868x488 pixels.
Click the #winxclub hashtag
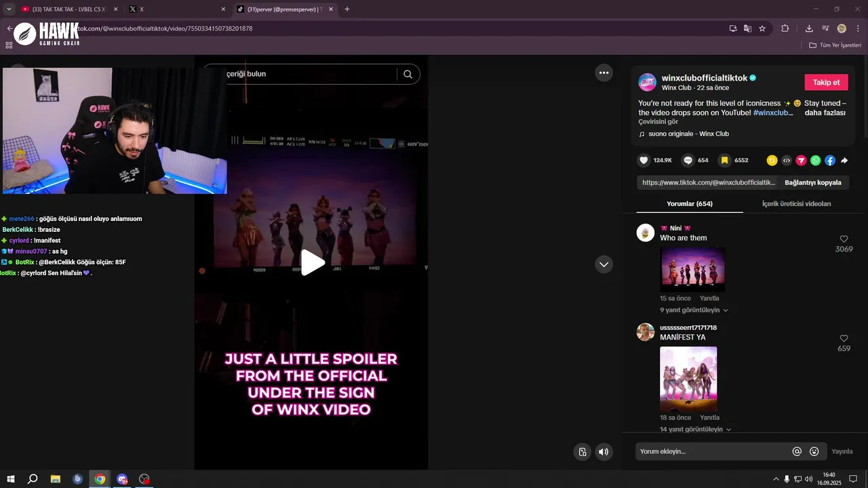click(773, 113)
